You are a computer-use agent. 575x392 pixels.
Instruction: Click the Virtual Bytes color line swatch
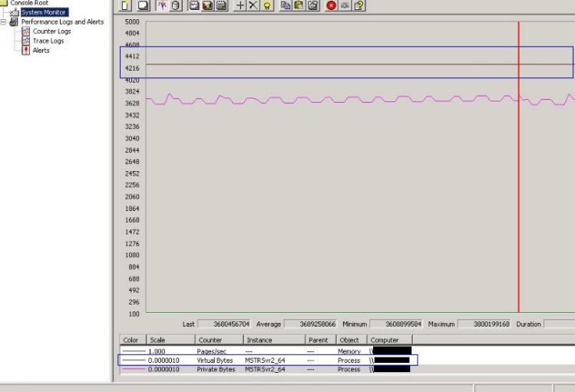coord(134,361)
